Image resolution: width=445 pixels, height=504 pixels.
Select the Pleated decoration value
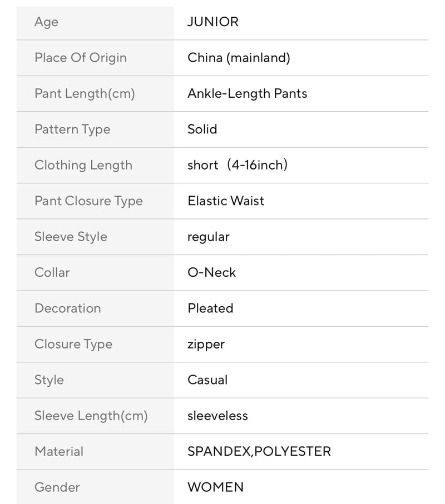pyautogui.click(x=210, y=308)
